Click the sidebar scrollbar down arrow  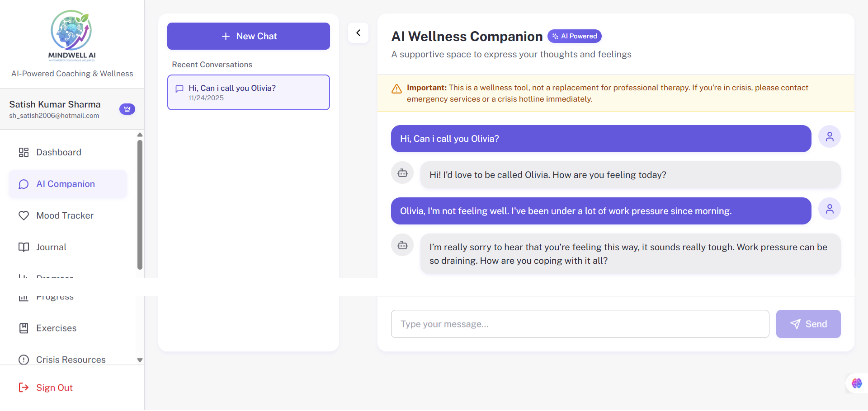tap(140, 360)
